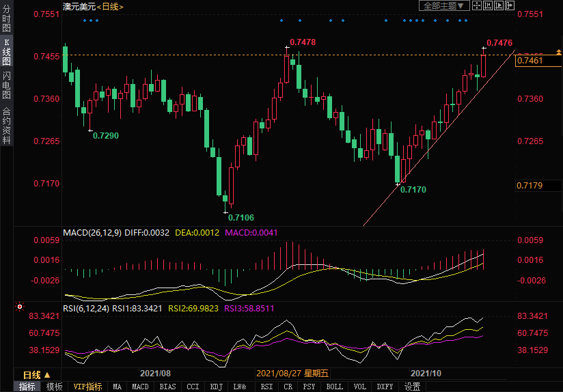563x392 pixels.
Task: Open the 闪电图 tab in left sidebar
Action: pos(7,85)
